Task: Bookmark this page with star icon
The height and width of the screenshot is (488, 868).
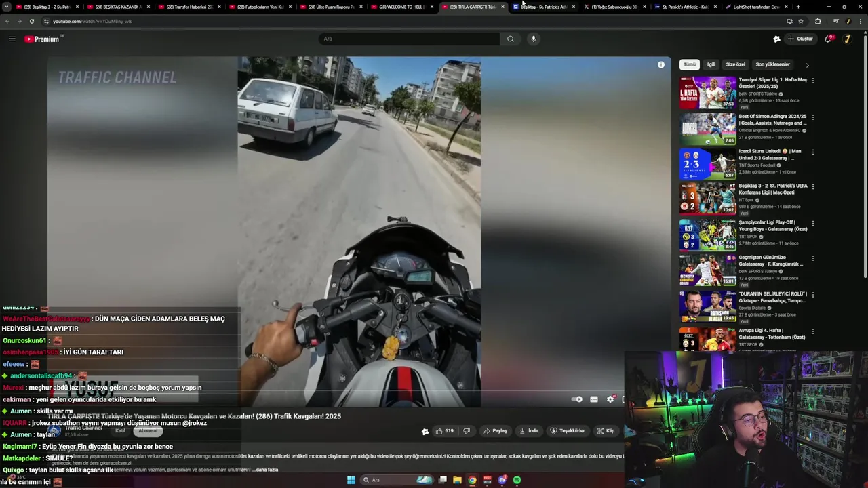Action: click(x=801, y=21)
